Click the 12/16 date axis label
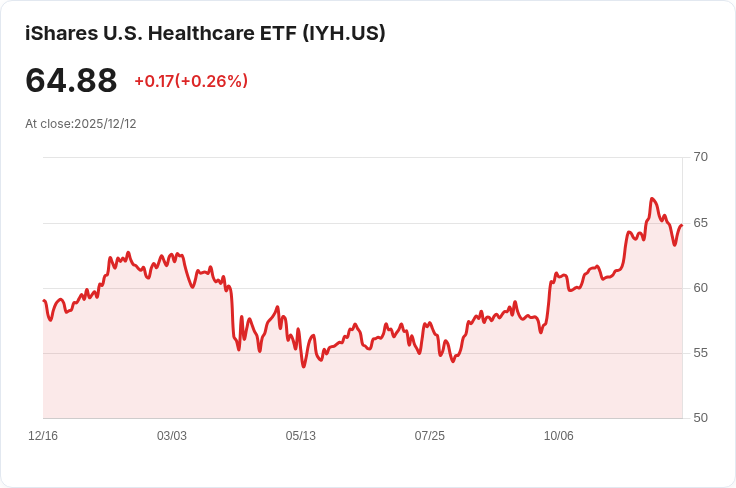The height and width of the screenshot is (488, 736). pos(43,436)
